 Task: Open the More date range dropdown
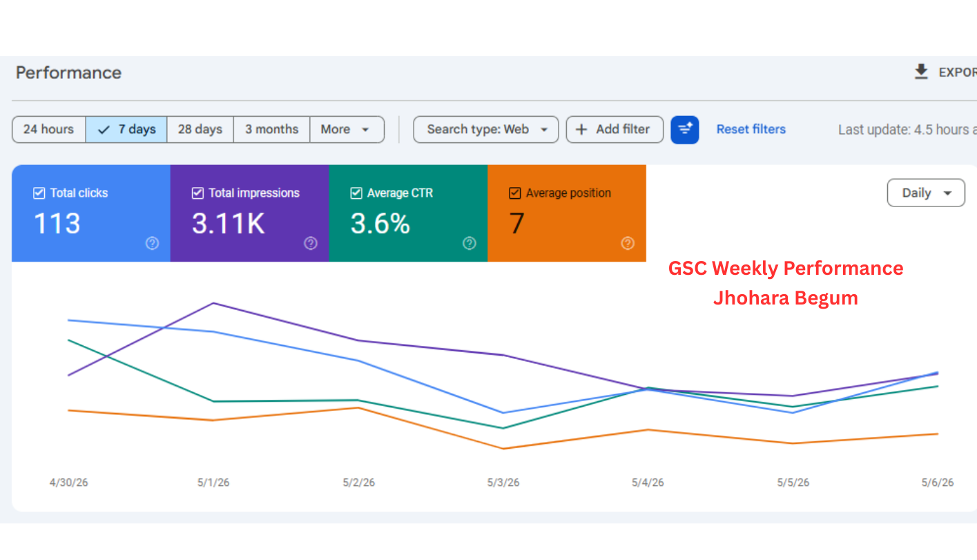coord(347,129)
